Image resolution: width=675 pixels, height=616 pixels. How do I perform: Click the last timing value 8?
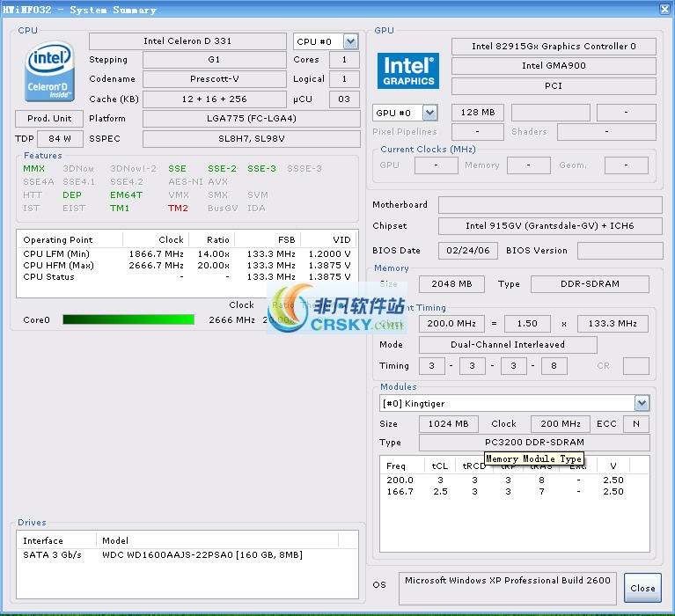554,366
